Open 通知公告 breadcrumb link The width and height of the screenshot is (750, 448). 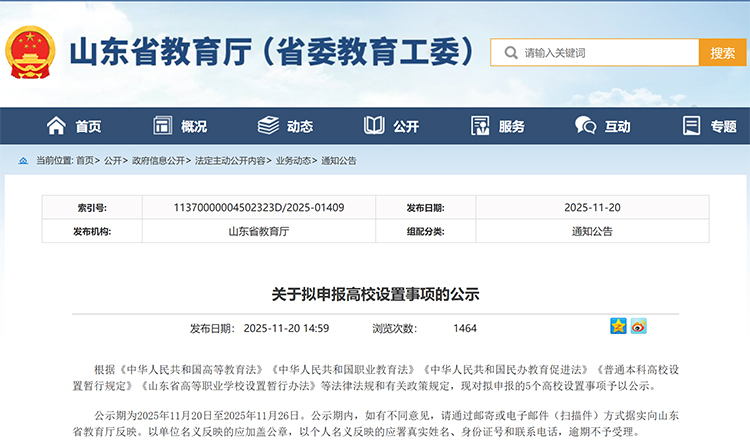click(338, 161)
